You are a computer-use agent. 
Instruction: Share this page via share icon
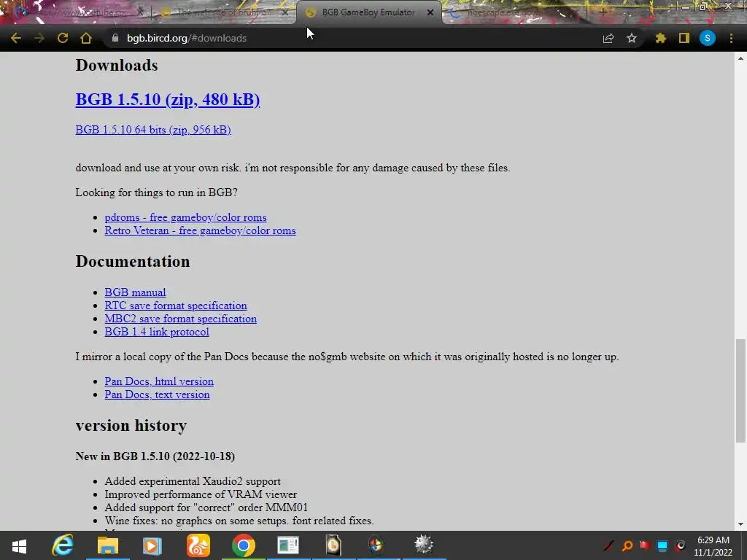point(608,38)
